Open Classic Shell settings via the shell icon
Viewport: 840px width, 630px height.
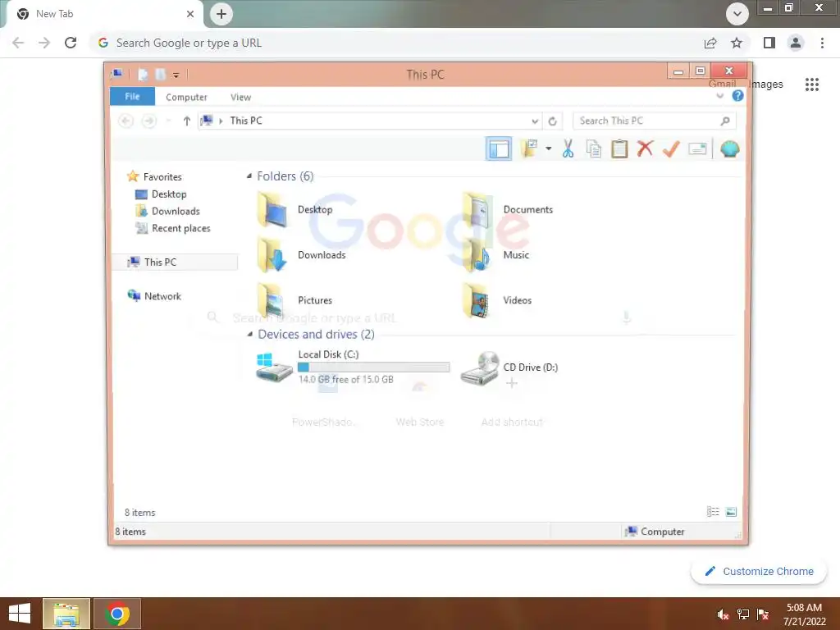point(729,148)
